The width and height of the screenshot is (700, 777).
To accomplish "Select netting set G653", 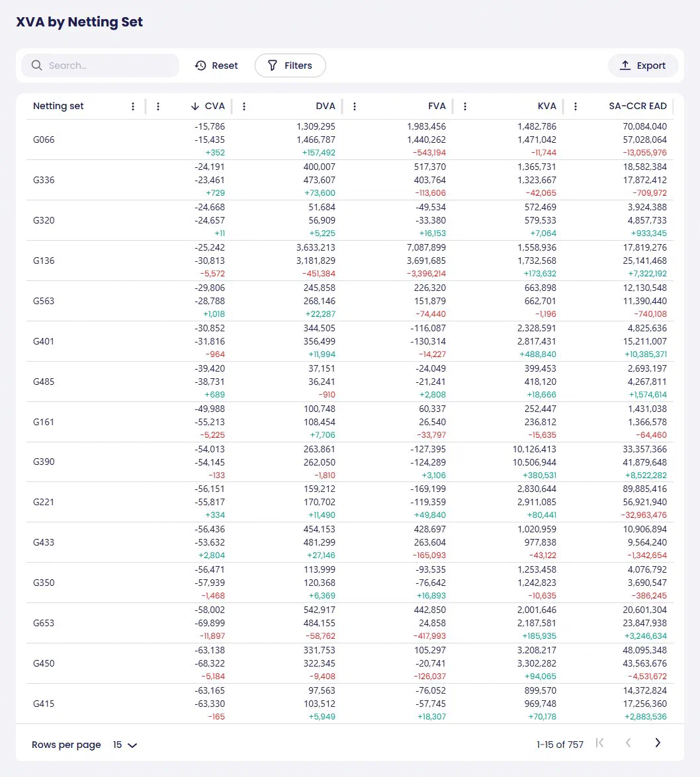I will 44,624.
